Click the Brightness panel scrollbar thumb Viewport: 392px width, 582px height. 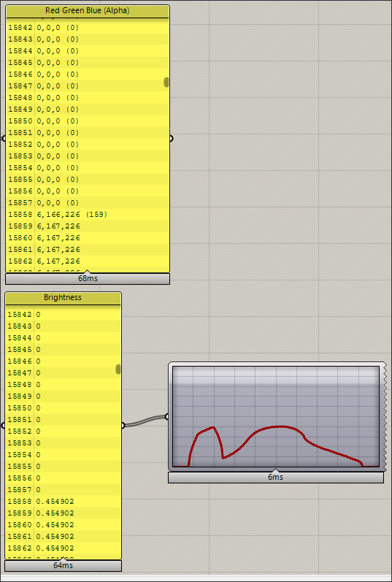(x=118, y=369)
